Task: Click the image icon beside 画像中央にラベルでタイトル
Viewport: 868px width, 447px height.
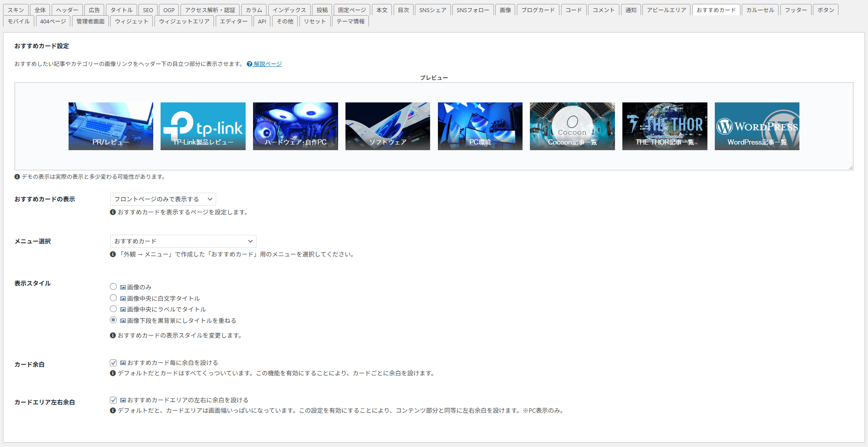Action: [x=123, y=309]
